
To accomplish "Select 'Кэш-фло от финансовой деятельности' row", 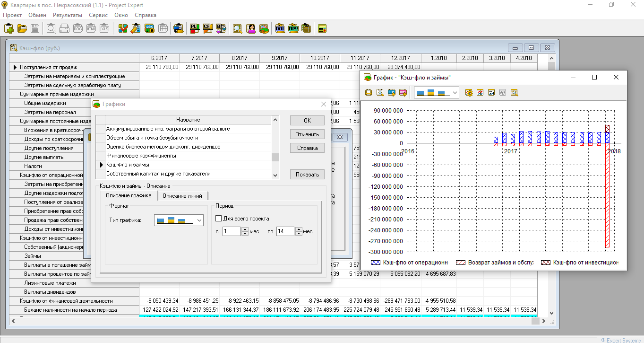I will (74, 301).
